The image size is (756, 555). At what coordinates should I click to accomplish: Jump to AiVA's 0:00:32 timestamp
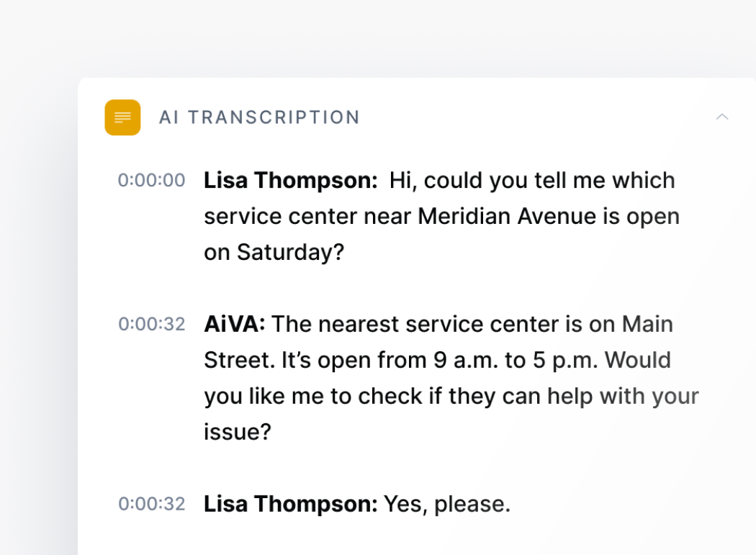(151, 324)
